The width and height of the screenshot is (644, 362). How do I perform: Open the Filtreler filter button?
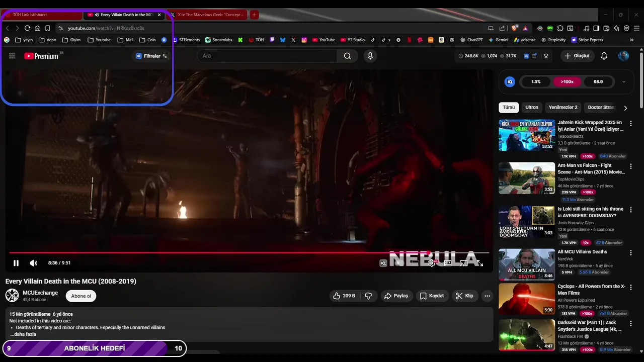pos(151,56)
